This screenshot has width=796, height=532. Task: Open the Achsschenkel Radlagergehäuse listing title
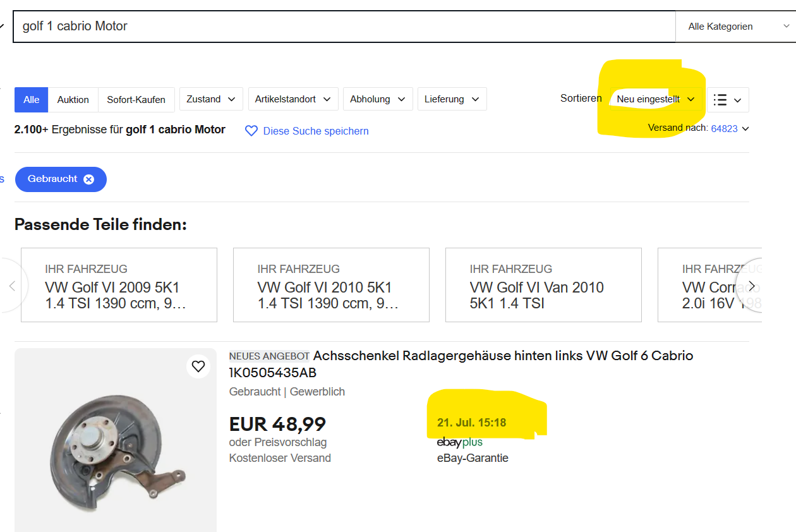pyautogui.click(x=461, y=364)
